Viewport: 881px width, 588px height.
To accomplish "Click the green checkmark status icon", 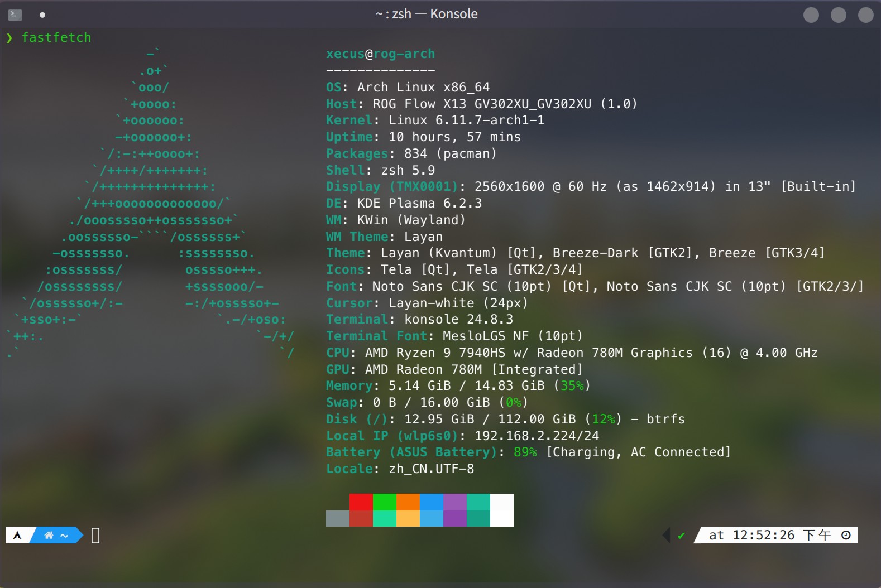I will coord(681,536).
